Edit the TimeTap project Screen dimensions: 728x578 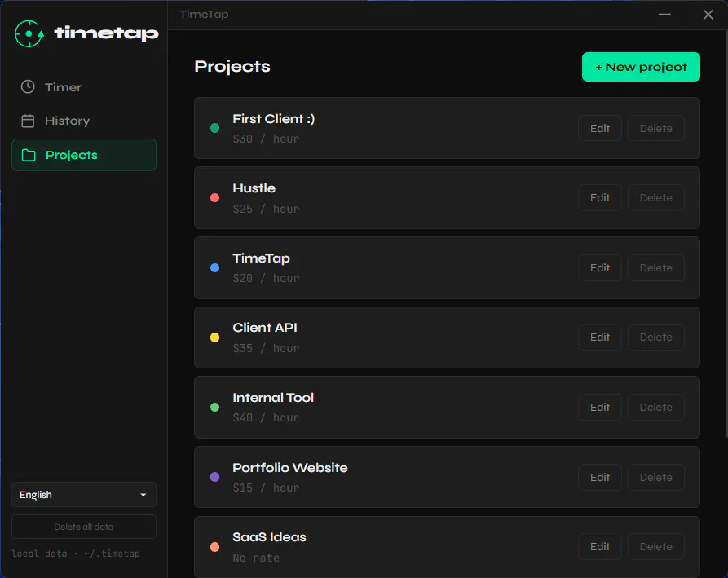click(600, 268)
